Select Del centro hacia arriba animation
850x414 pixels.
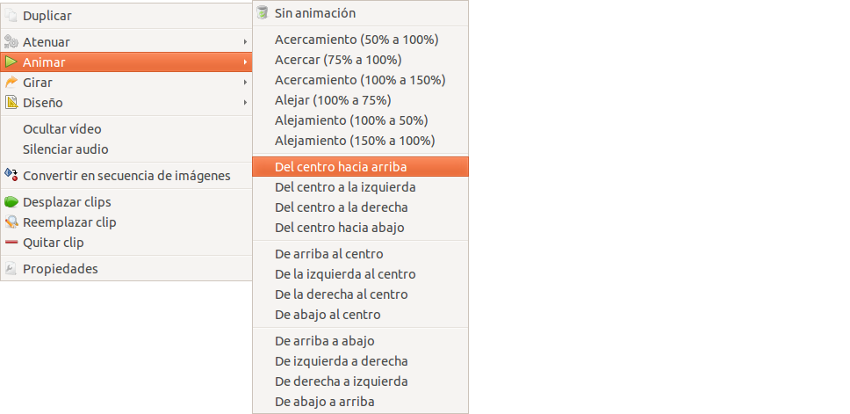point(360,167)
